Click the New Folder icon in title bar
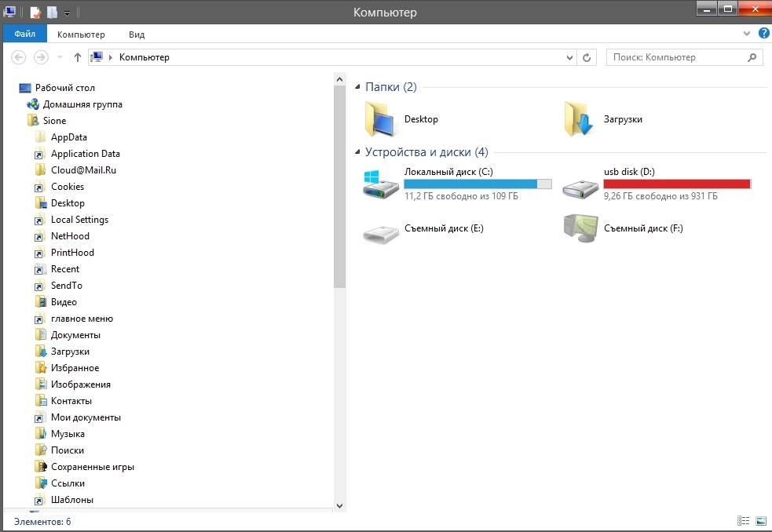Screen dimensions: 772x532 tap(52, 12)
